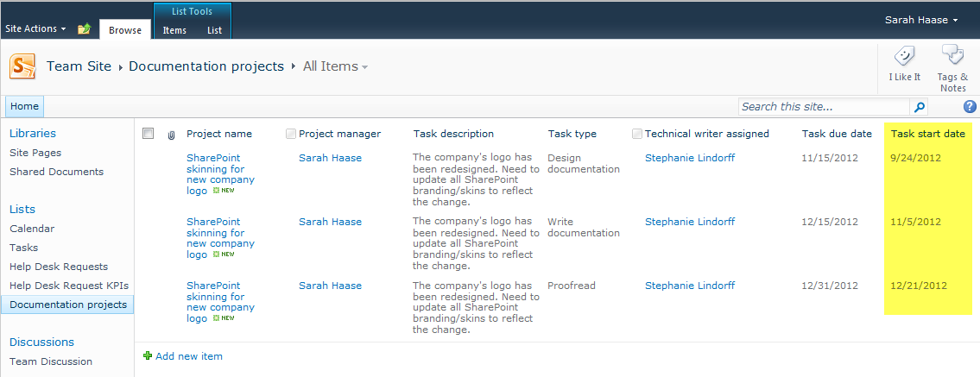Expand the Sarah Haase user menu
The width and height of the screenshot is (980, 377).
click(x=921, y=20)
